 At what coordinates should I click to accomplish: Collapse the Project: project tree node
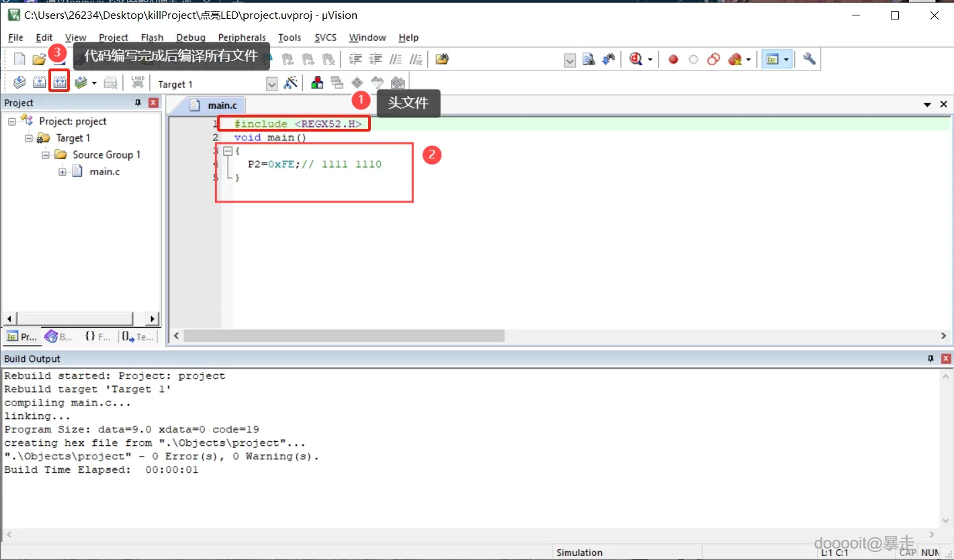click(x=12, y=122)
